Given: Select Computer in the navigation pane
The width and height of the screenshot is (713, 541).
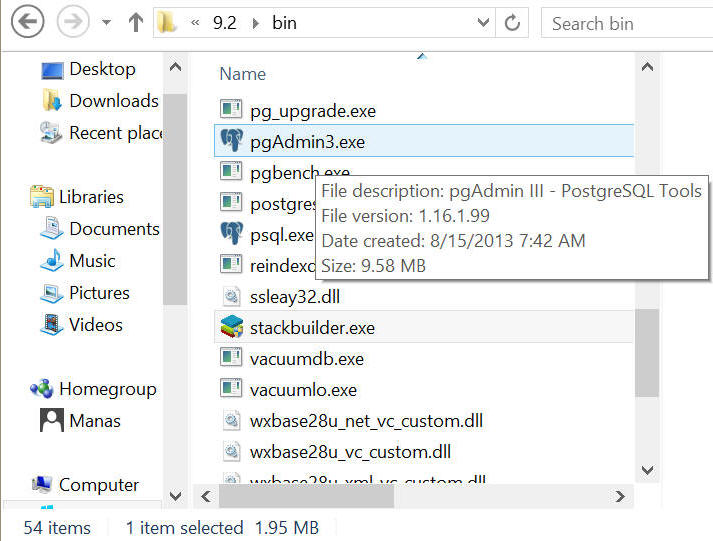Looking at the screenshot, I should [x=99, y=485].
